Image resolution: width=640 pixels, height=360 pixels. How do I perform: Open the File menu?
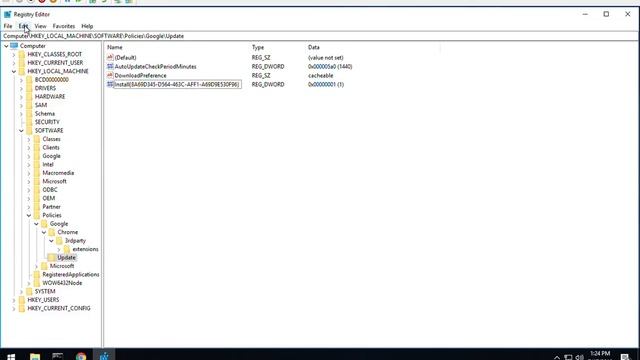pyautogui.click(x=8, y=26)
